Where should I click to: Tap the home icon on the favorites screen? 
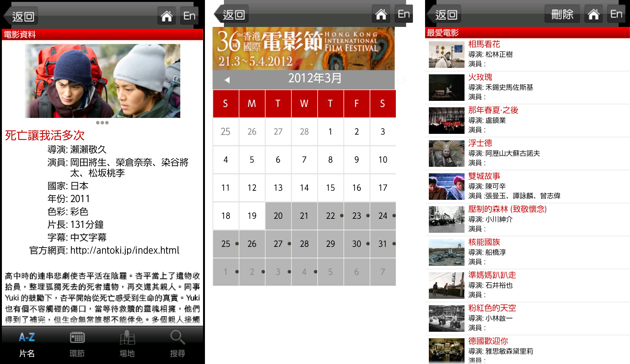(594, 14)
